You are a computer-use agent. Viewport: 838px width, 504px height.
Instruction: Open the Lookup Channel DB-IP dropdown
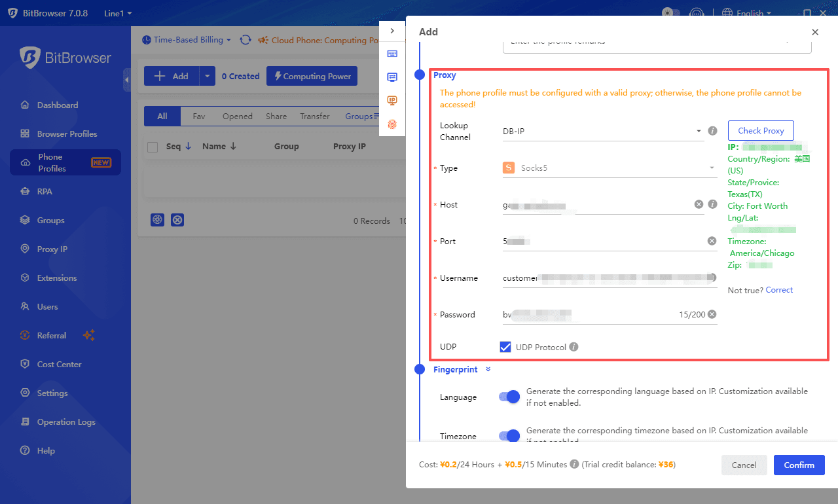[x=602, y=132]
